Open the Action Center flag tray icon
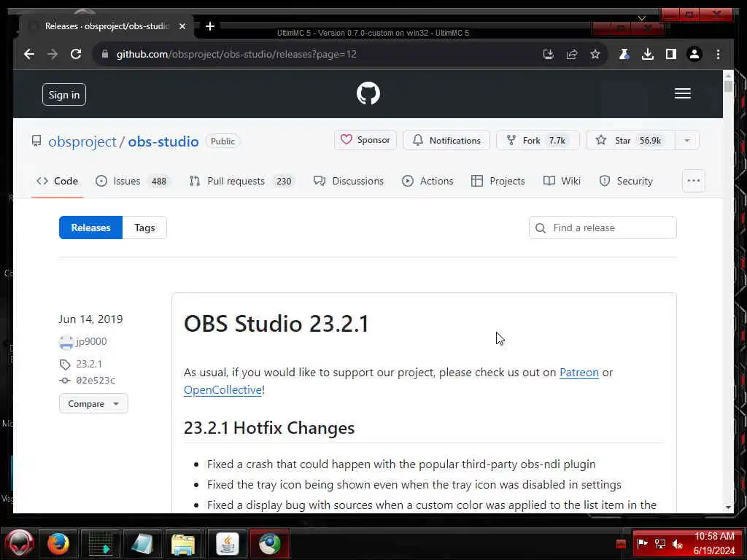The width and height of the screenshot is (747, 560). tap(642, 543)
